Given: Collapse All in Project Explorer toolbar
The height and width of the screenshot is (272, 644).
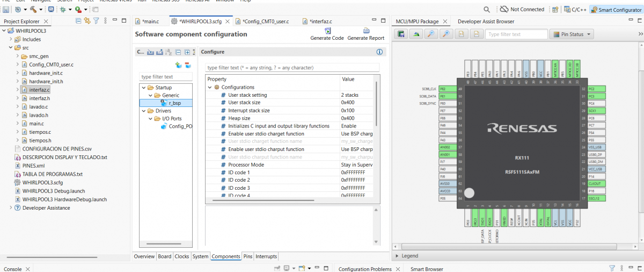Looking at the screenshot, I should pos(79,21).
